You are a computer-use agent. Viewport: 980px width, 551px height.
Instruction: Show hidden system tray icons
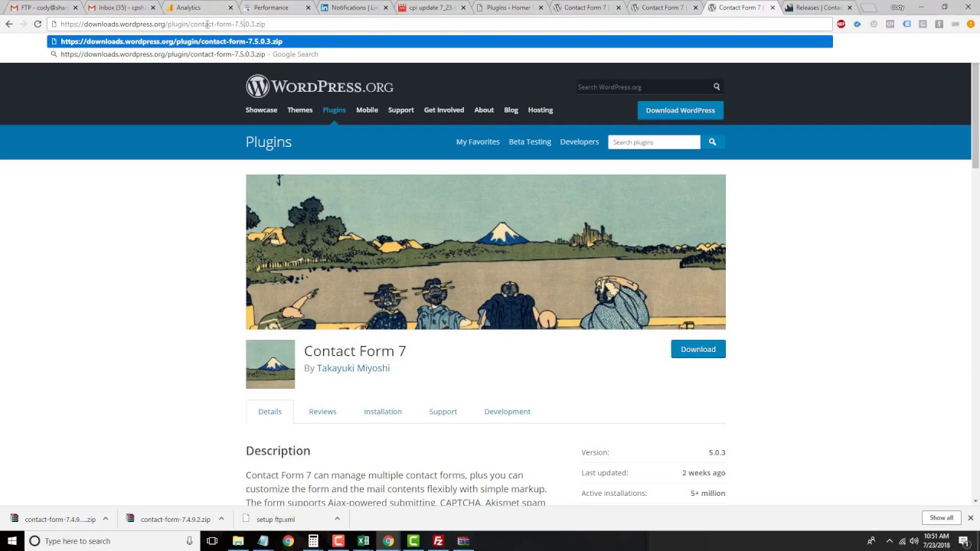889,541
